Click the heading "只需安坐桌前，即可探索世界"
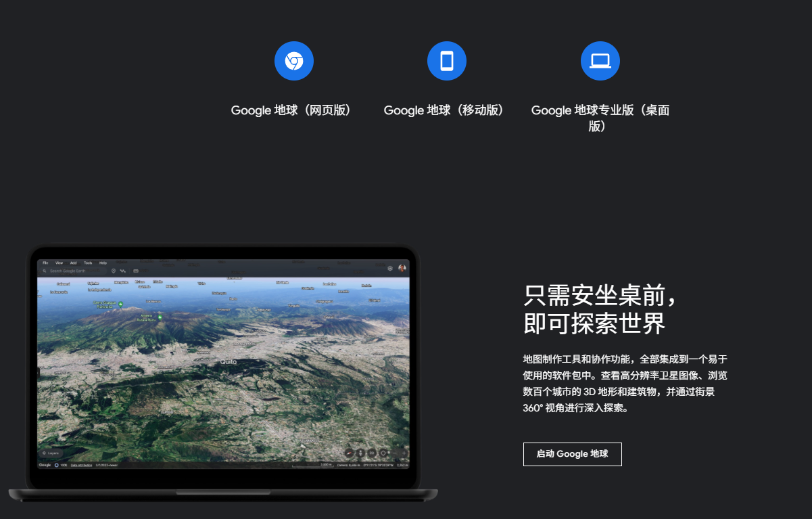This screenshot has height=519, width=812. click(600, 309)
